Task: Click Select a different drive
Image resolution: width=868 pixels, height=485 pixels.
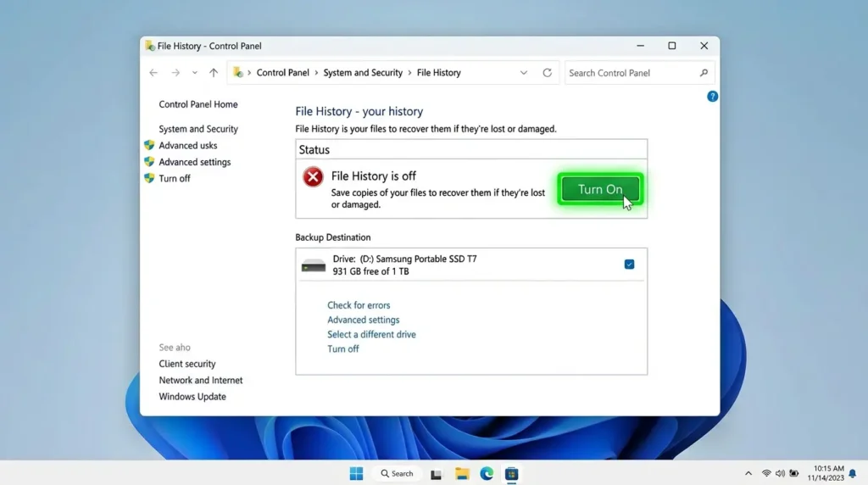Action: pos(371,334)
